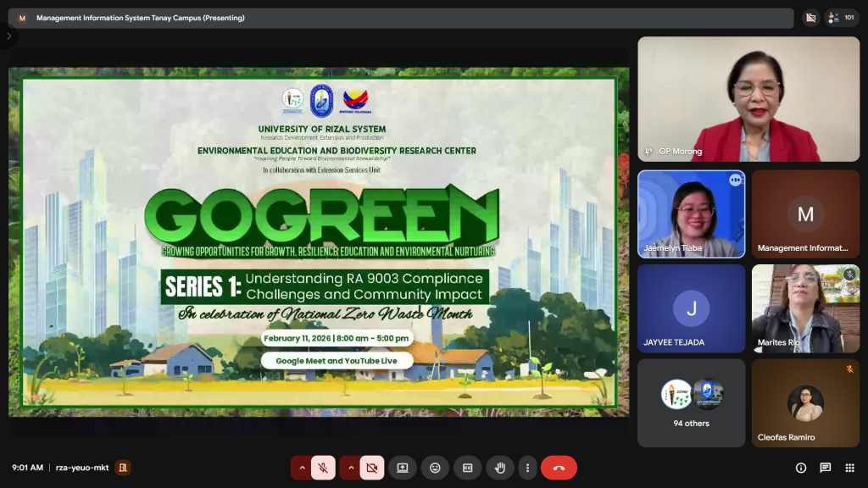Open video options with the camera chevron
The height and width of the screenshot is (488, 868).
click(351, 467)
